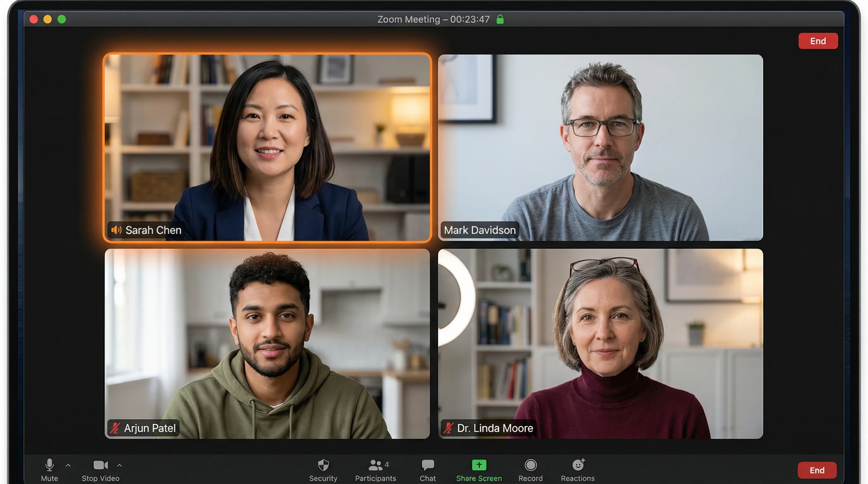Click the Sarah Chen name label

pyautogui.click(x=153, y=230)
